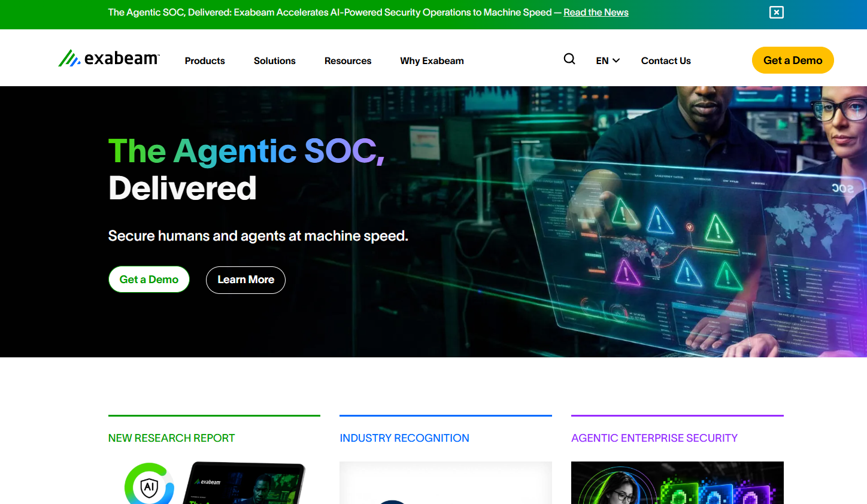This screenshot has height=504, width=867.
Task: Open the site search magnifier icon
Action: point(569,59)
